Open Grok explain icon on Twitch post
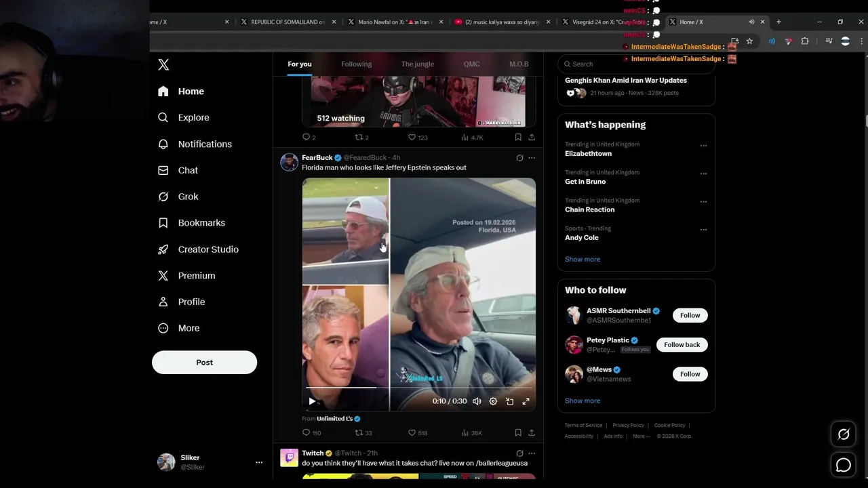 (519, 453)
